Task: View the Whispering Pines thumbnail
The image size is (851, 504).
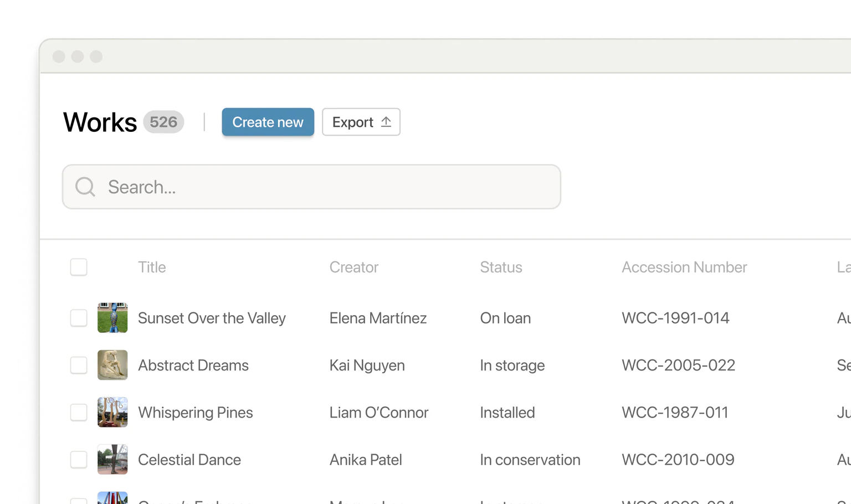Action: pyautogui.click(x=112, y=412)
